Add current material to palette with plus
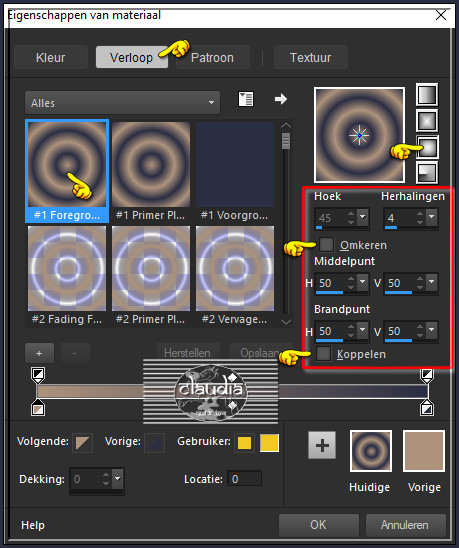The image size is (459, 548). (x=322, y=445)
